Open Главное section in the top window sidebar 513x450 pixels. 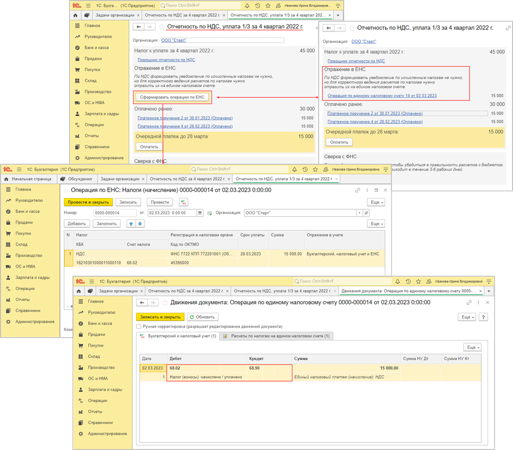pyautogui.click(x=92, y=25)
